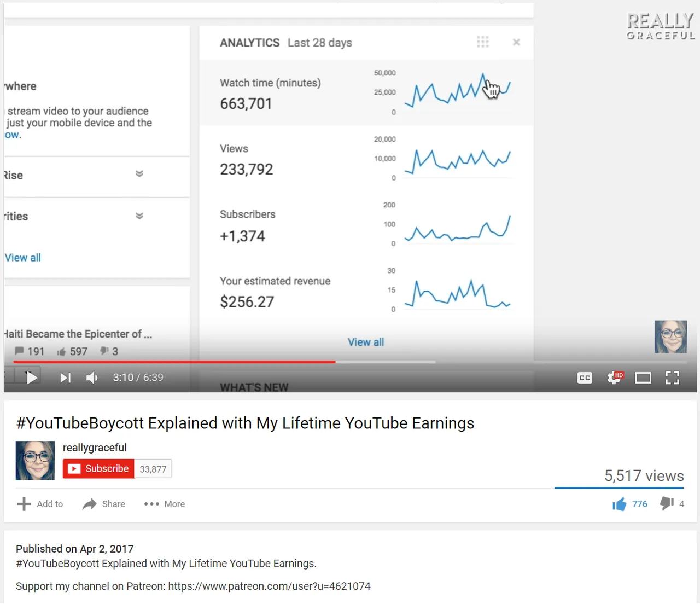Open View all link in left panel

(x=23, y=258)
